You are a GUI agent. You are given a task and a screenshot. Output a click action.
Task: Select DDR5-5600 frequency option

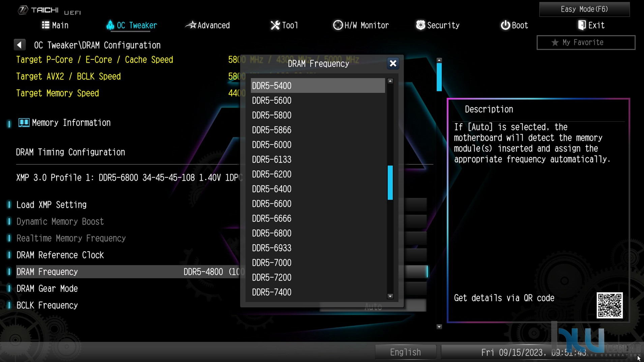click(x=318, y=100)
